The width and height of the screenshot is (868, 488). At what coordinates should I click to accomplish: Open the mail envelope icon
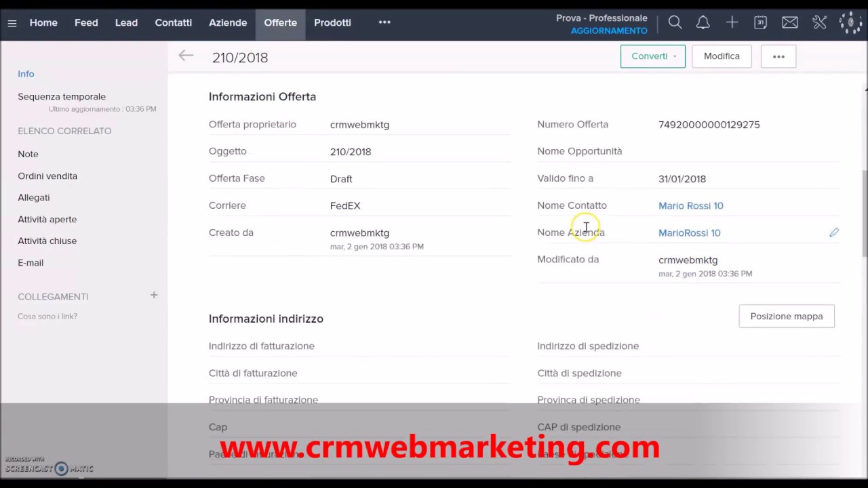pos(789,22)
